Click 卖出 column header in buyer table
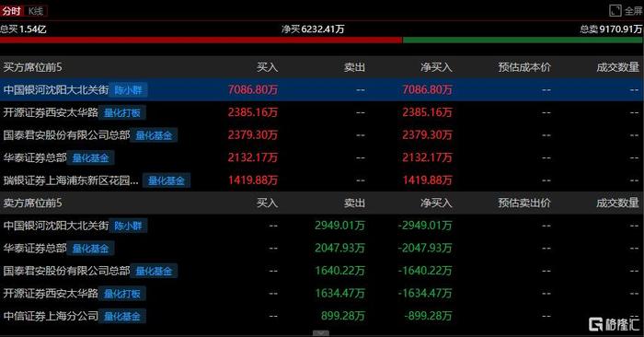Screen dimensions: 644x337 click(354, 67)
